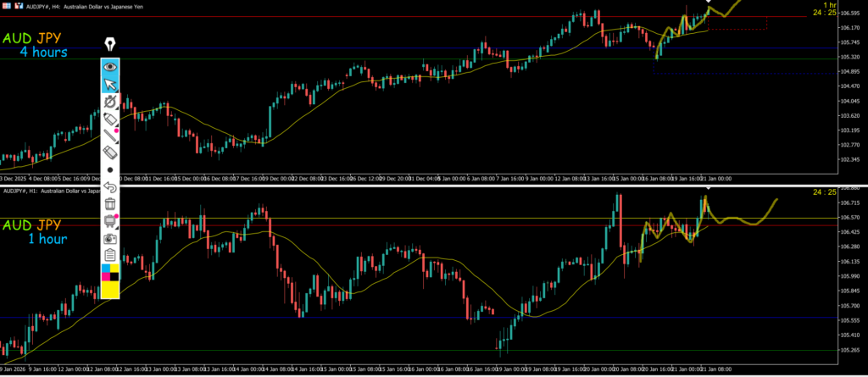Open the clipboard icon in the toolbar

click(109, 255)
